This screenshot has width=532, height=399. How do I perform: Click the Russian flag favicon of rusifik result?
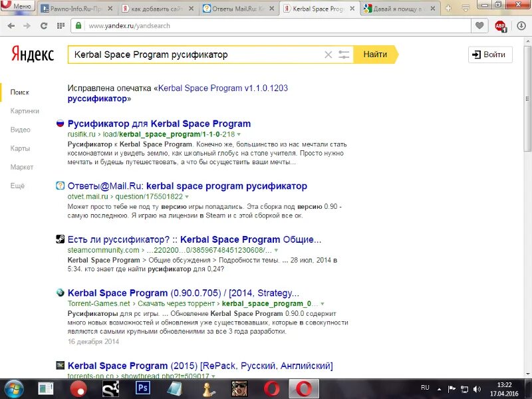pyautogui.click(x=60, y=123)
